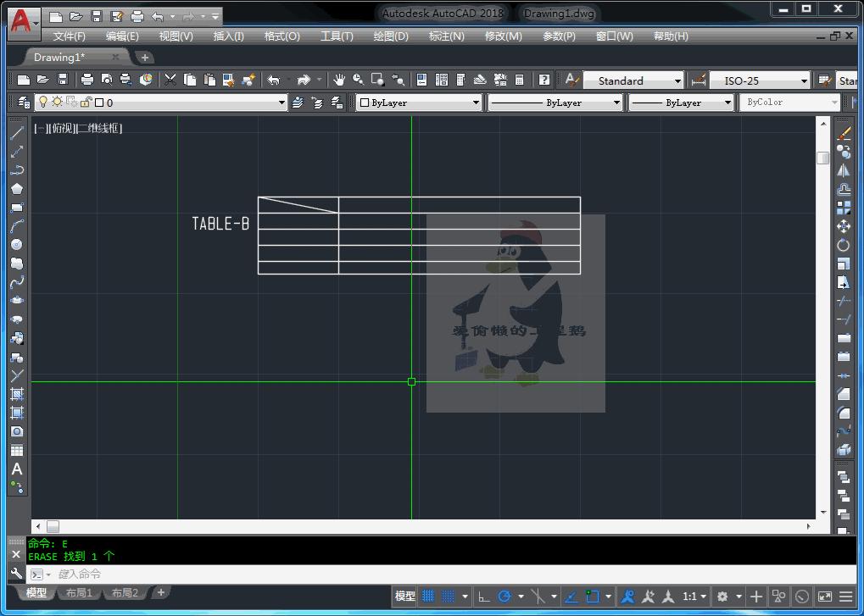Switch to the 布局1 layout tab
864x616 pixels.
[79, 593]
